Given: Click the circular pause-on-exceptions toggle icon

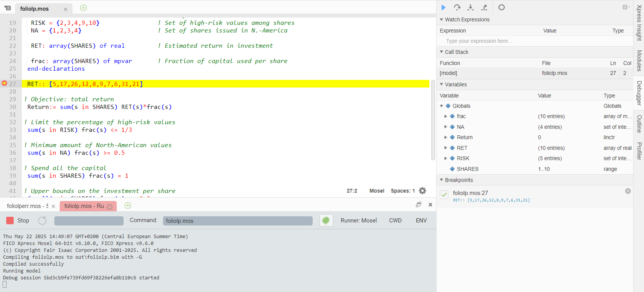Looking at the screenshot, I should point(501,7).
